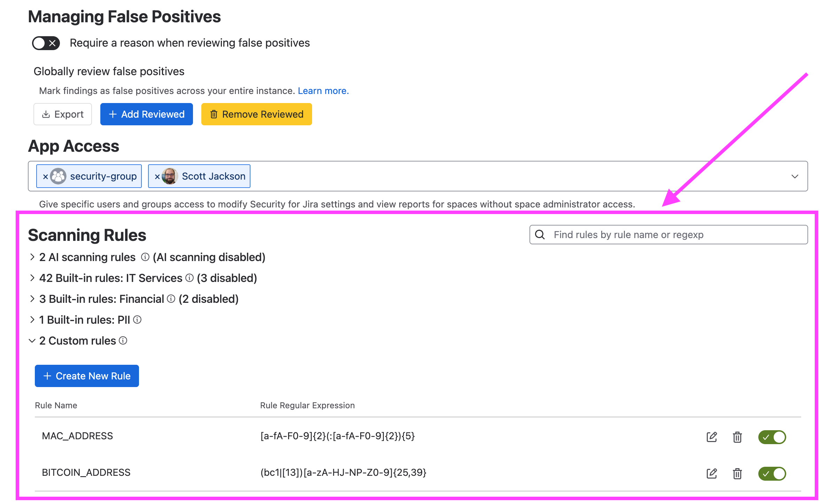Click the info icon next to PII rules
This screenshot has width=836, height=504.
[x=137, y=320]
